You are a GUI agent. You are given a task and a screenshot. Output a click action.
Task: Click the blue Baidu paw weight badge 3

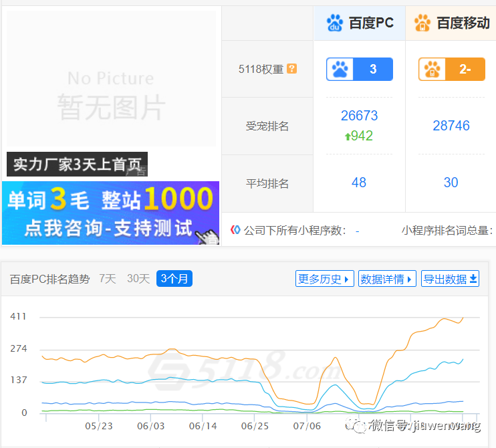(360, 69)
